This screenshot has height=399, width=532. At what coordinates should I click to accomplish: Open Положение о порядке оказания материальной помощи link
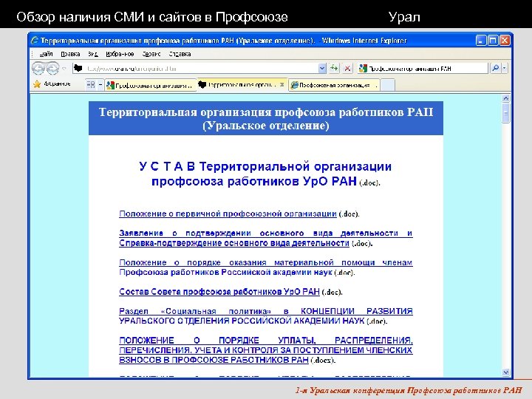click(266, 267)
